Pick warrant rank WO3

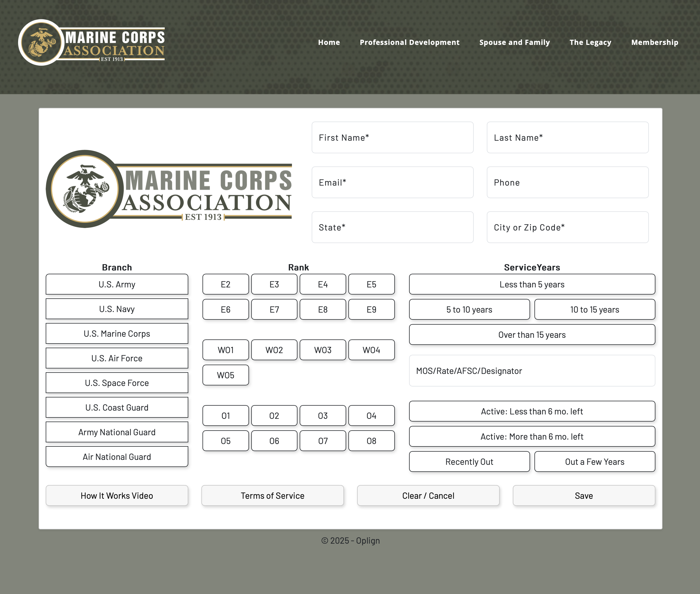coord(323,350)
